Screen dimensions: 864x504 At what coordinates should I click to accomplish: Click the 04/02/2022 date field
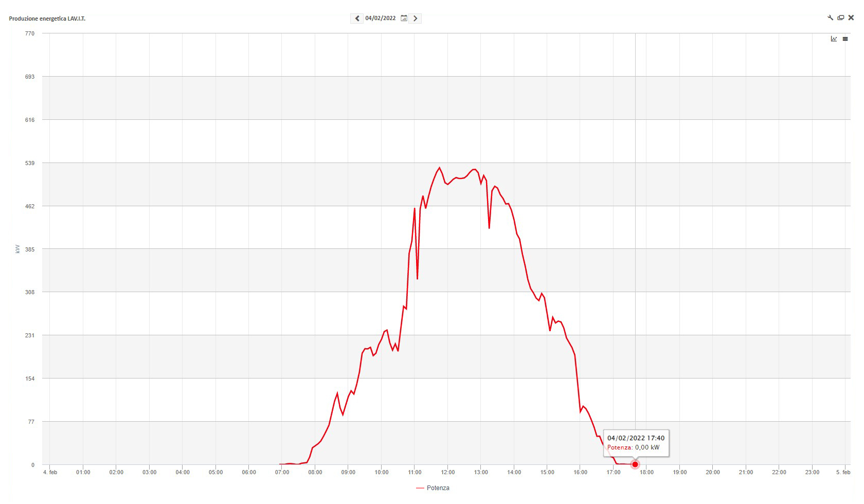pyautogui.click(x=380, y=19)
